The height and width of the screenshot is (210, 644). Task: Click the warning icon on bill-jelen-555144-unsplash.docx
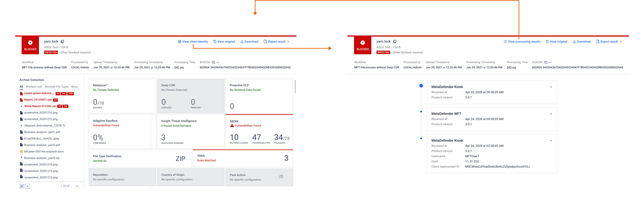tap(22, 151)
